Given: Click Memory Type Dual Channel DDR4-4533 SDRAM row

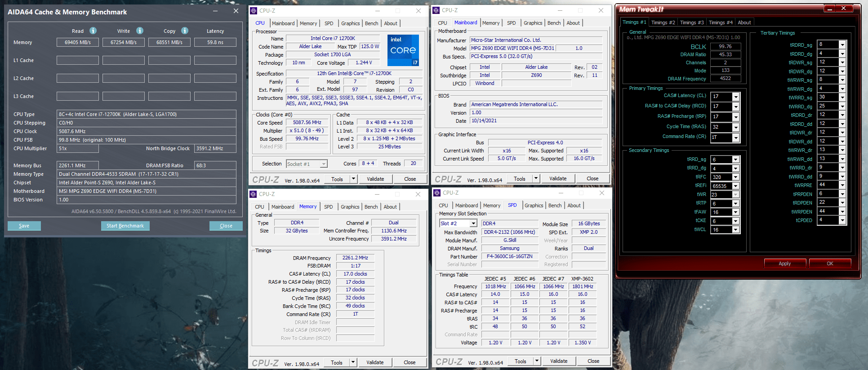Looking at the screenshot, I should pos(147,174).
